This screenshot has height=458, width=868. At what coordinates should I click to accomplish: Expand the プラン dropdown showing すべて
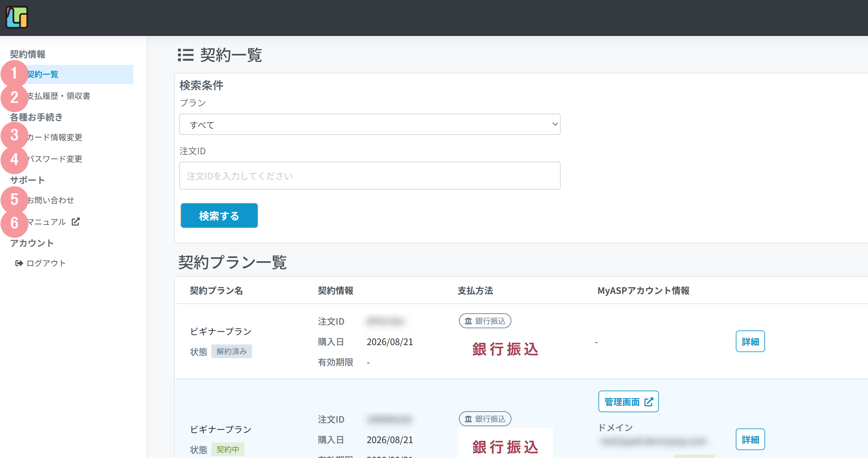pos(370,124)
